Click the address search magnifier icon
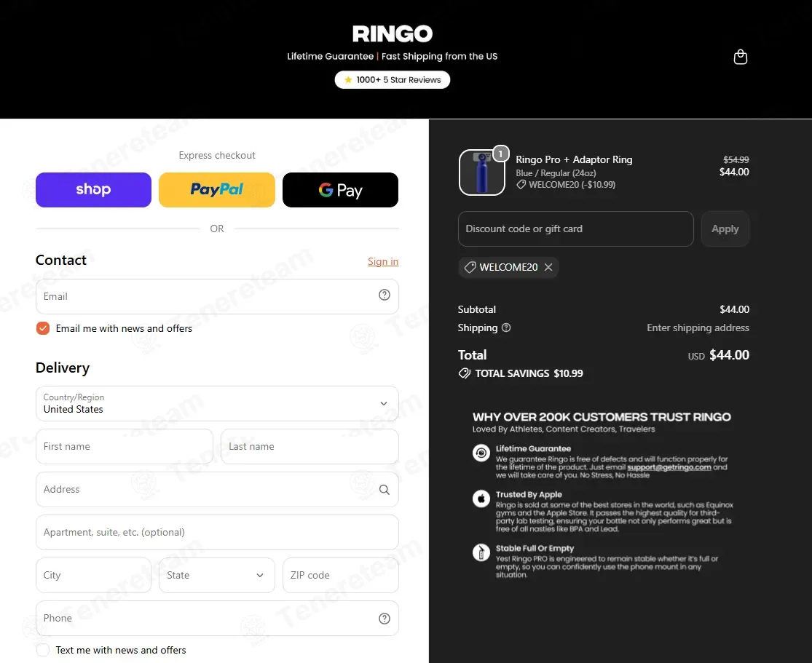This screenshot has width=812, height=663. point(385,490)
